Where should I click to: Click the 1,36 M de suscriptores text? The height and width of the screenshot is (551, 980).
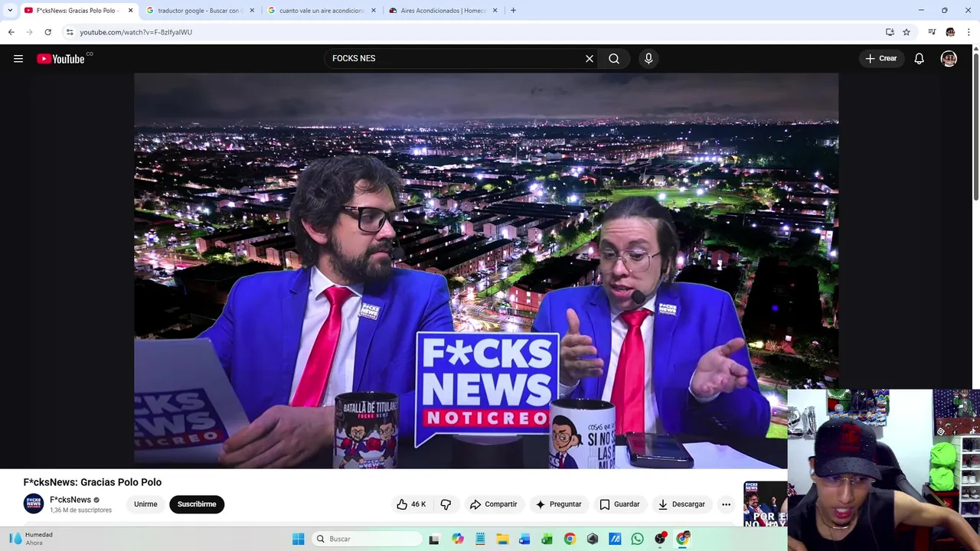(x=80, y=510)
